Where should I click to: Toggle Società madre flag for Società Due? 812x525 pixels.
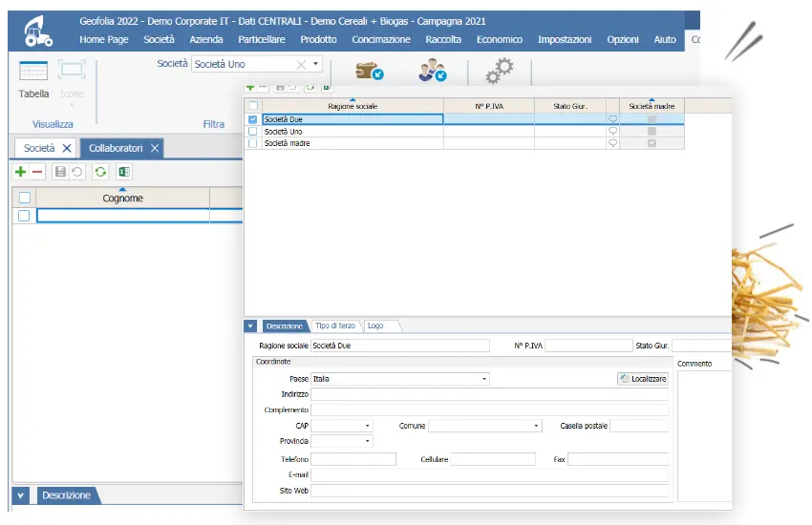[652, 119]
